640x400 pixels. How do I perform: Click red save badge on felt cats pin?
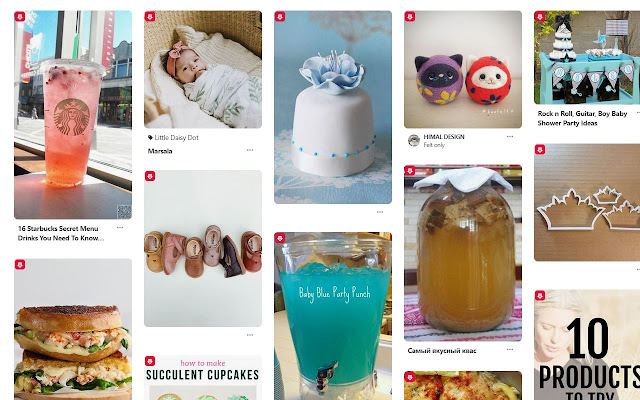(x=410, y=17)
